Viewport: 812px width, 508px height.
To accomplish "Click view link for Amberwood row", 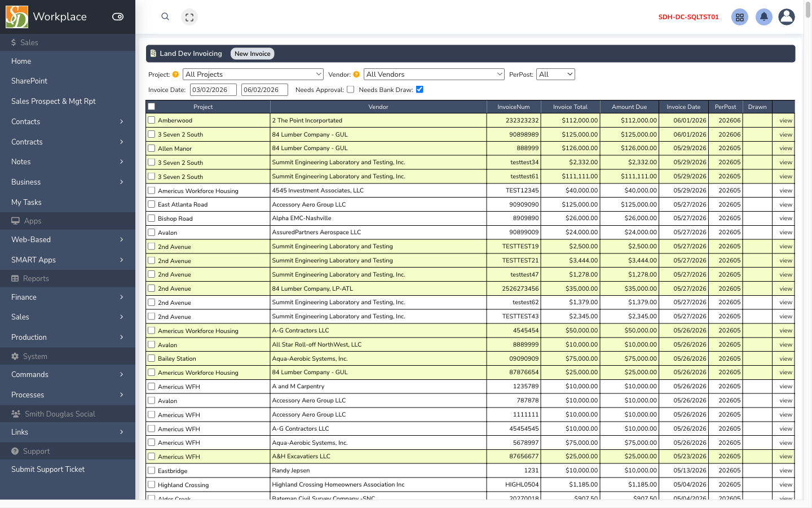I will pyautogui.click(x=785, y=120).
